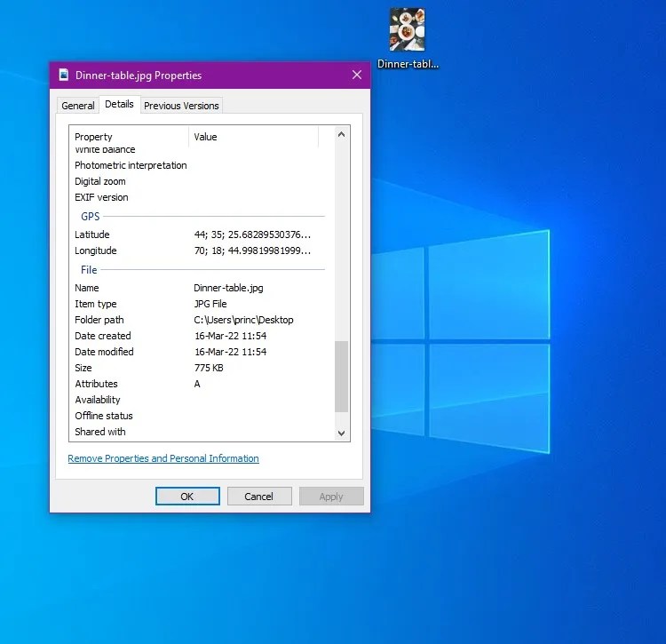Click the longitude value 70; 18; 44.99...
Screen dimensions: 666x644
coord(252,250)
